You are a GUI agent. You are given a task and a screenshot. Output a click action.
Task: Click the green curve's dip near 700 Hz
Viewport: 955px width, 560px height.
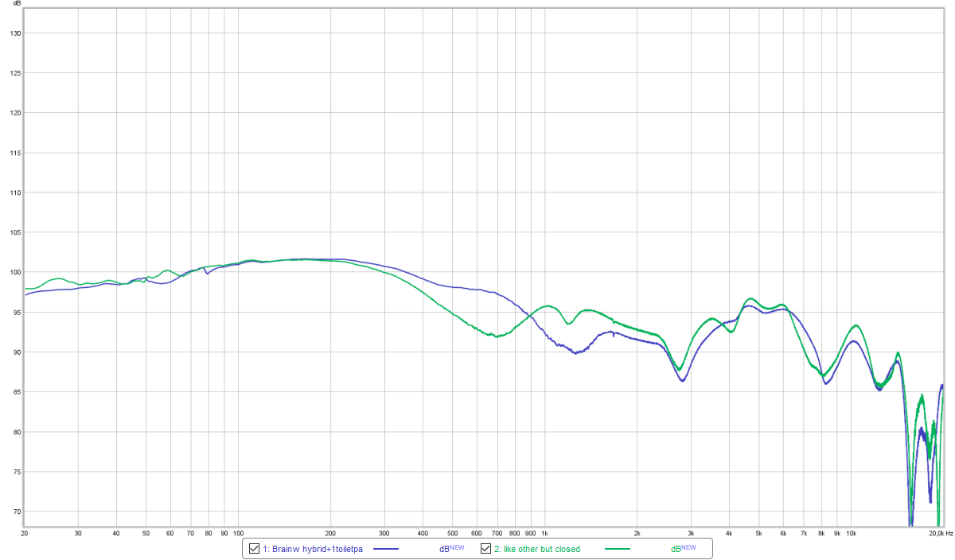[497, 336]
